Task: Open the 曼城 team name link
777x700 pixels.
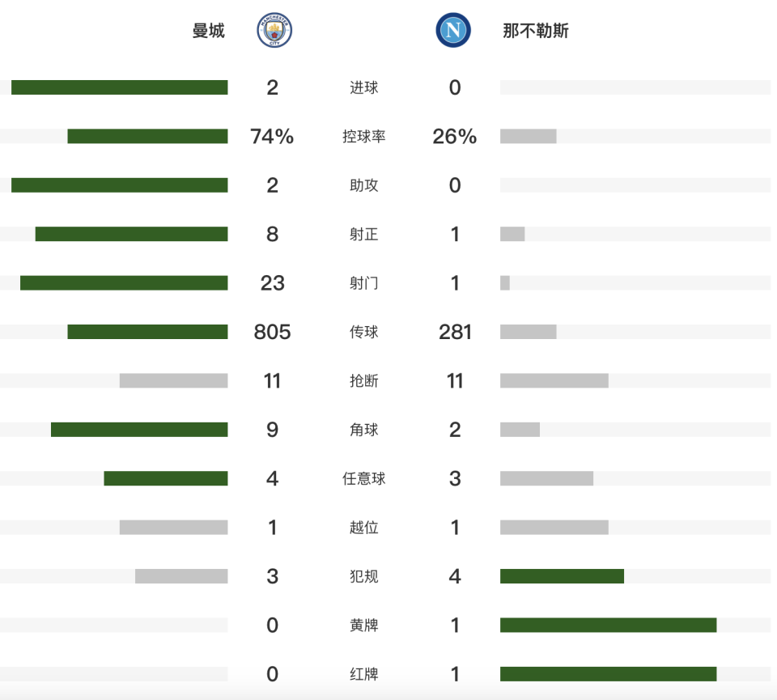Action: click(208, 31)
